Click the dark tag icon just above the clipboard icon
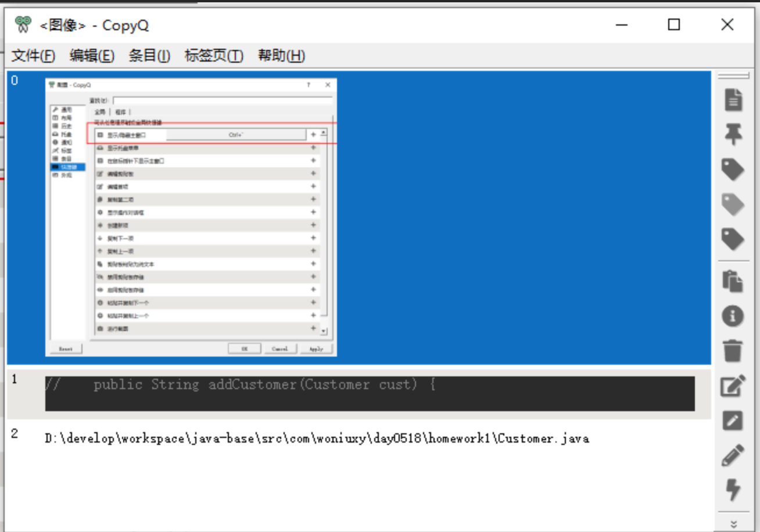This screenshot has height=532, width=760. 733,239
